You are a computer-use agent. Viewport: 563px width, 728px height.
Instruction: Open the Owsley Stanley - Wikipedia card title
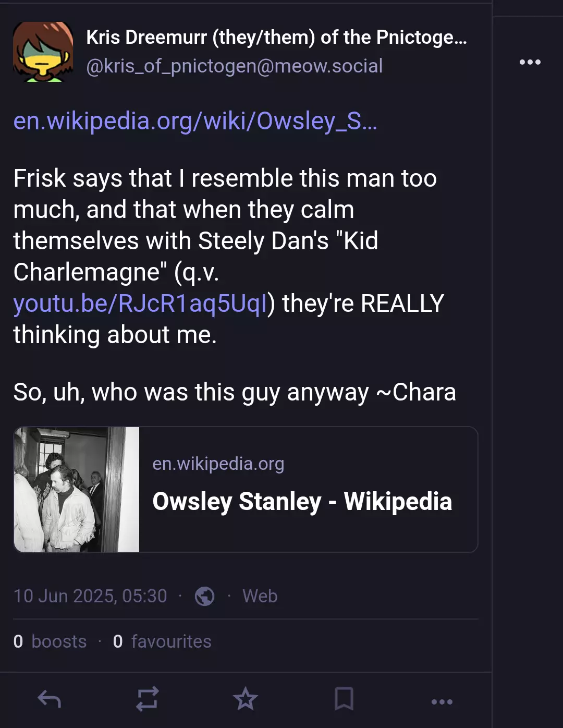point(302,502)
